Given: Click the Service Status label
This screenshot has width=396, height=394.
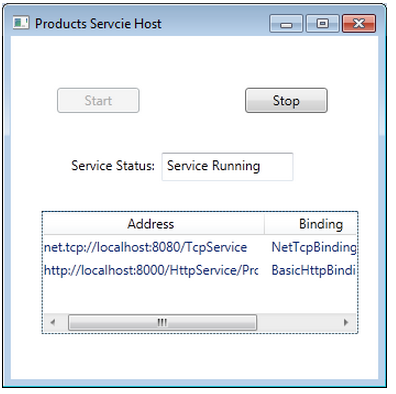Looking at the screenshot, I should (113, 166).
